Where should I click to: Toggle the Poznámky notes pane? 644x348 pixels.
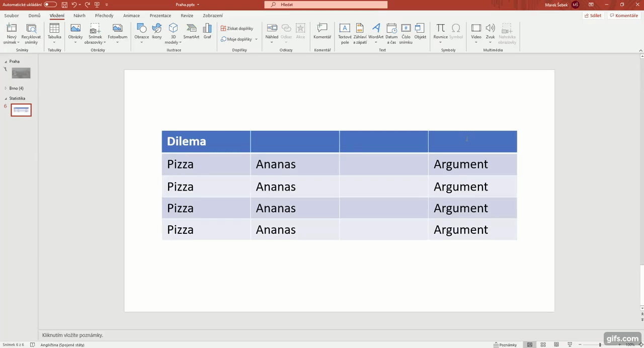tap(505, 344)
